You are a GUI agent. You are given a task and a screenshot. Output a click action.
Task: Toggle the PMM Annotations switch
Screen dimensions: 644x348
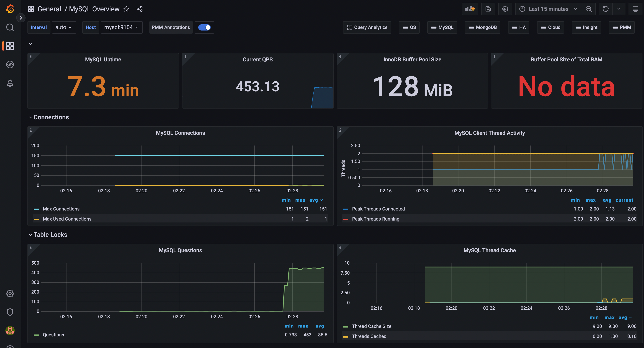pos(204,27)
